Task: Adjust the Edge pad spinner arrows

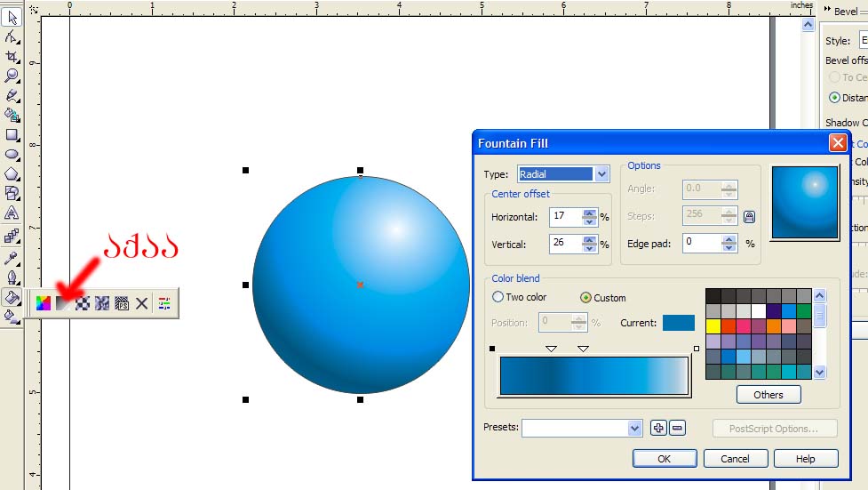Action: click(729, 243)
